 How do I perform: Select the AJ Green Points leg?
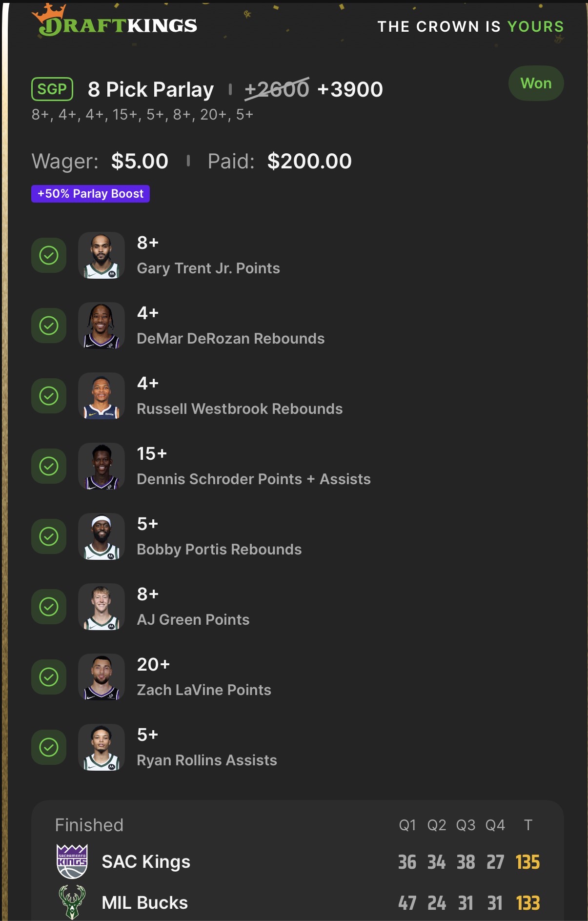pos(193,619)
